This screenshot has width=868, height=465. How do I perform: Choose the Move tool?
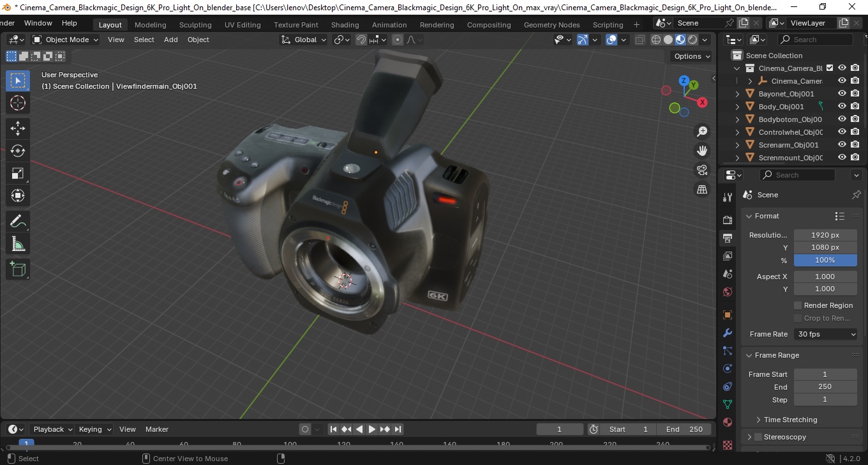coord(18,128)
